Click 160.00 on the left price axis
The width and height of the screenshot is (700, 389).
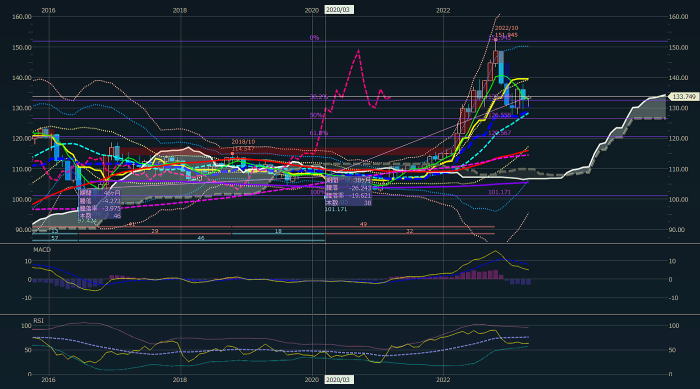tap(22, 17)
